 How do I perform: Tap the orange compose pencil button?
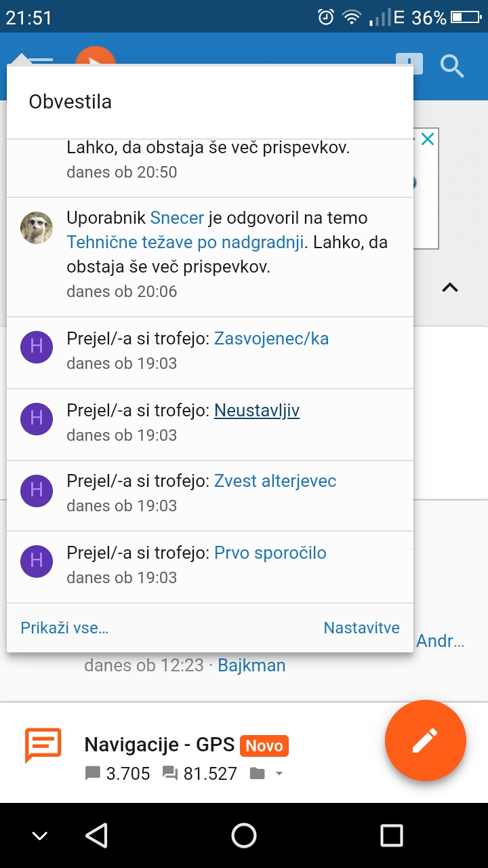coord(426,741)
